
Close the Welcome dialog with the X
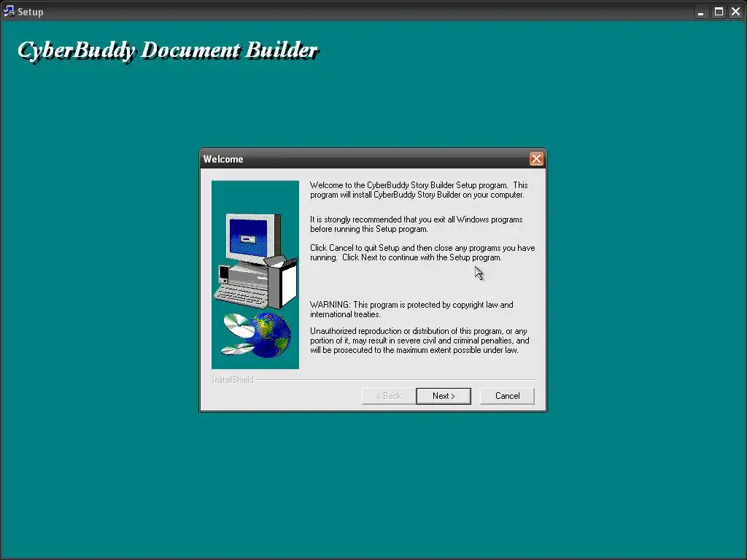tap(536, 158)
